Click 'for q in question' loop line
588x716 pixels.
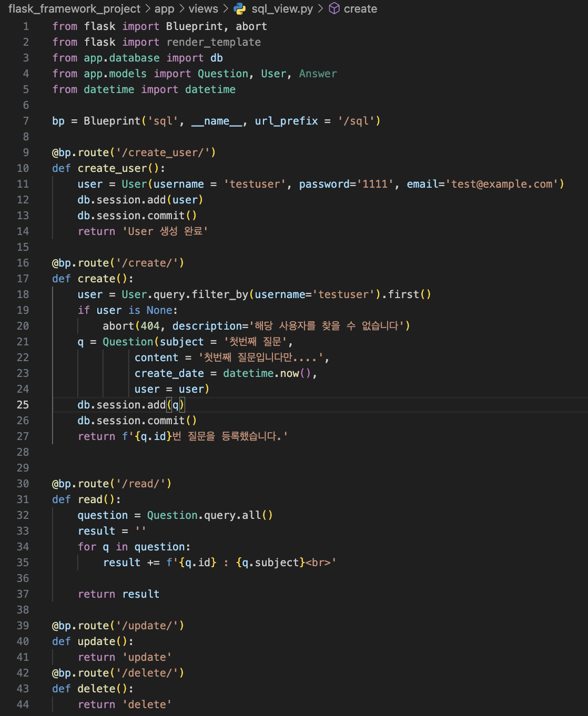click(134, 547)
